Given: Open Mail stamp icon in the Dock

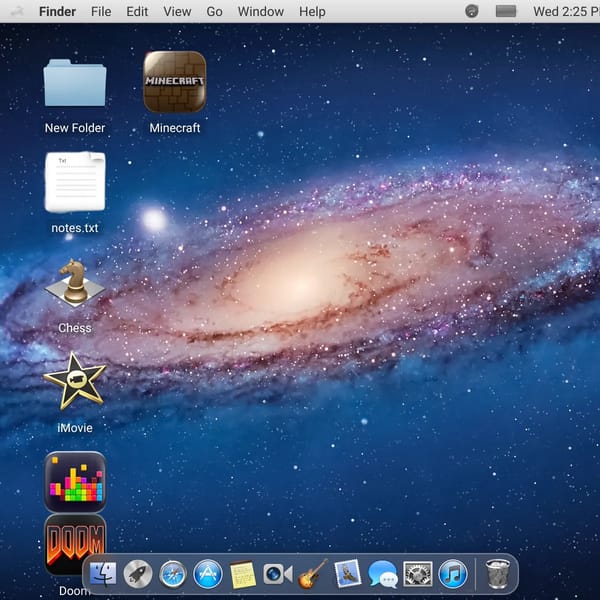Looking at the screenshot, I should [347, 573].
